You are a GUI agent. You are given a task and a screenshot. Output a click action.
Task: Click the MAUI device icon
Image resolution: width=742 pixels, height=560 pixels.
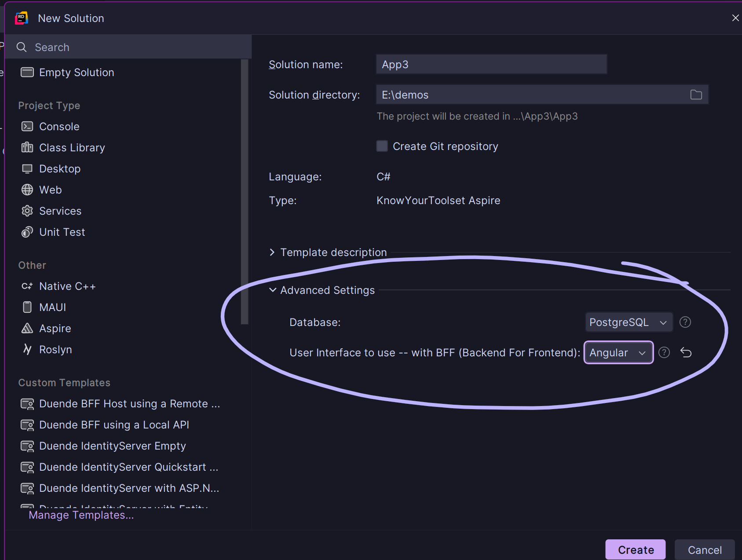pos(27,307)
